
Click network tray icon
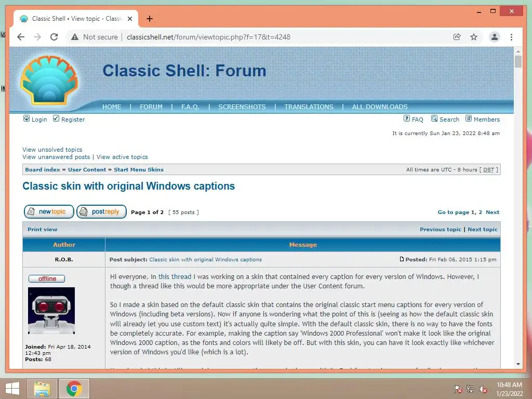(x=471, y=389)
